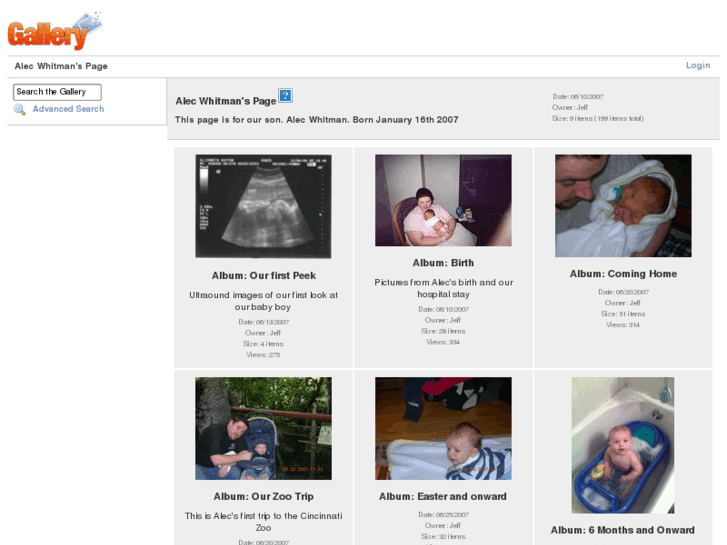Click Size: 32 items under Easter album
The image size is (727, 545).
click(x=443, y=537)
